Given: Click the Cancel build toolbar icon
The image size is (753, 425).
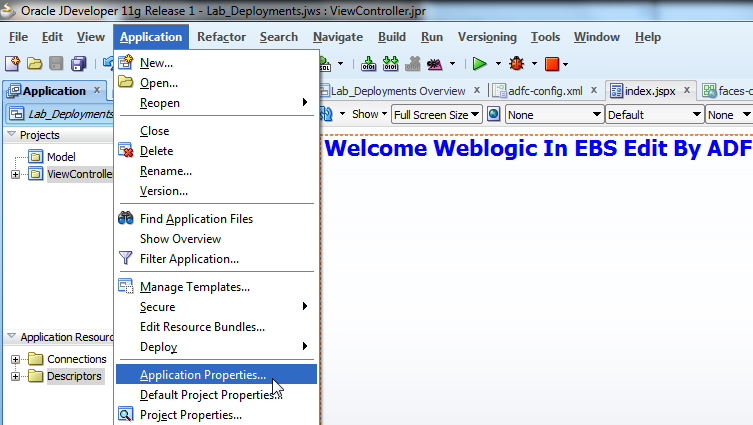Looking at the screenshot, I should 413,63.
